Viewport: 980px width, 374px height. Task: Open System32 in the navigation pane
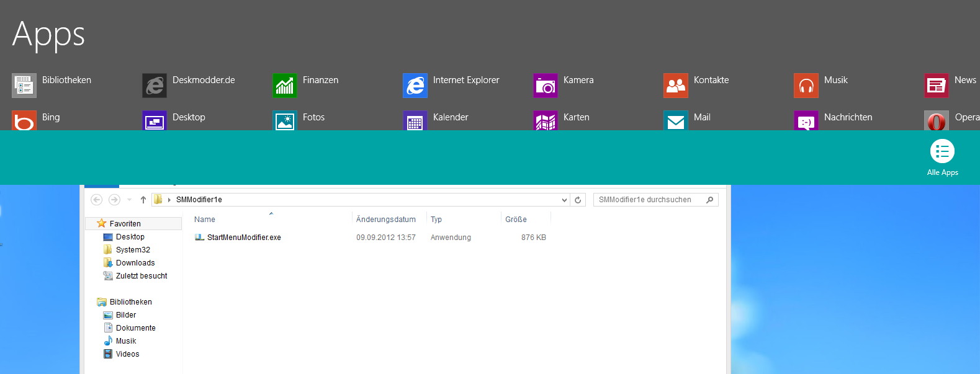point(133,250)
